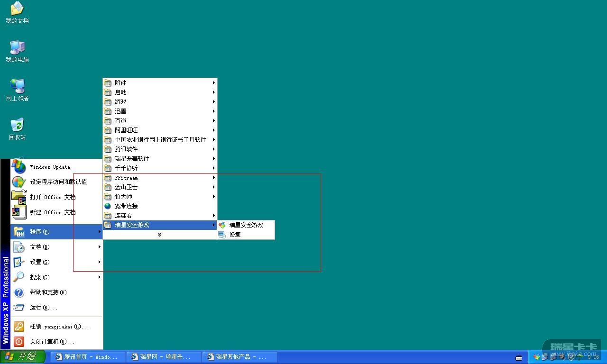Expand the 搜索(C) submenu arrow
The image size is (607, 364).
pos(100,277)
